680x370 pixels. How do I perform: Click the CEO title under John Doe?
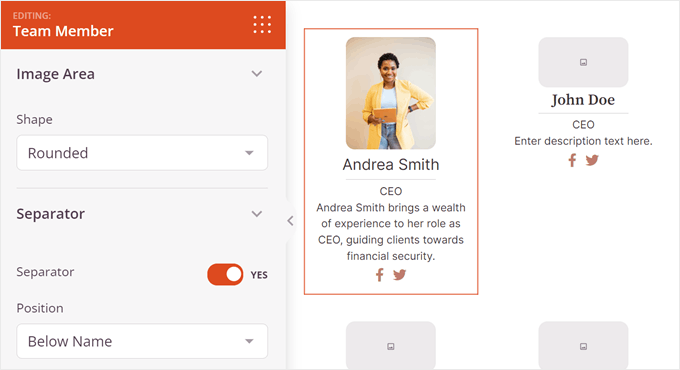[583, 125]
